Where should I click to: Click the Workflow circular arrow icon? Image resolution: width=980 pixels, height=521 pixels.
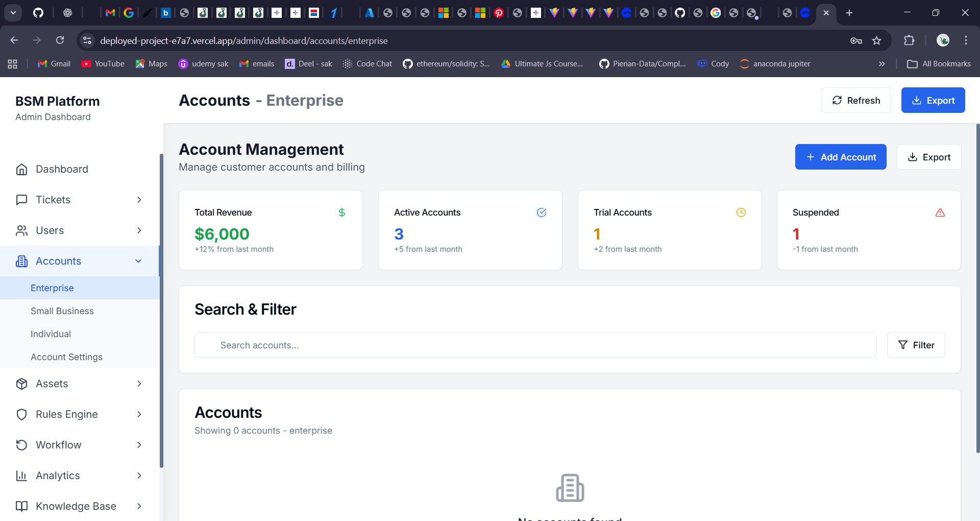click(x=21, y=445)
